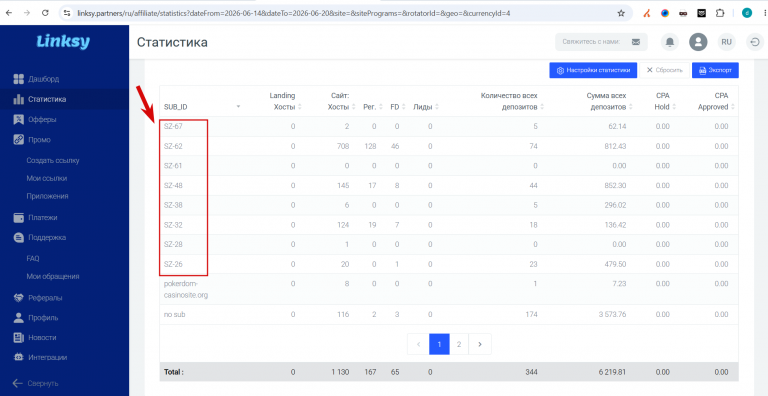Open the SUB_ID column dropdown

click(x=238, y=107)
